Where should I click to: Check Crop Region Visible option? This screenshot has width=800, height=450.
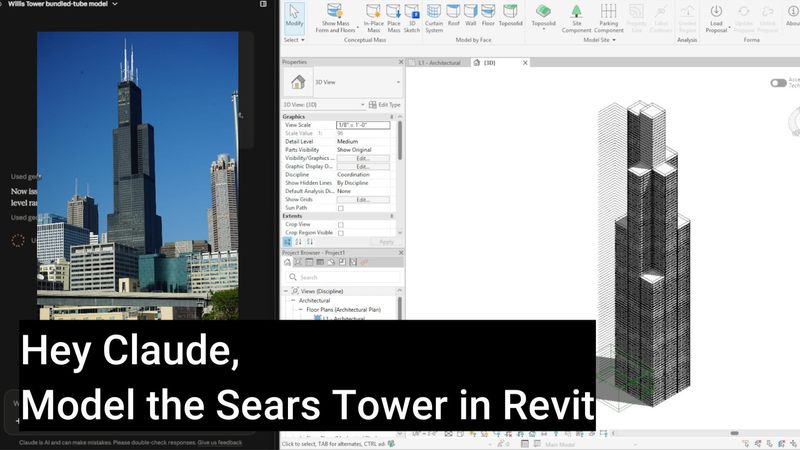(x=341, y=233)
